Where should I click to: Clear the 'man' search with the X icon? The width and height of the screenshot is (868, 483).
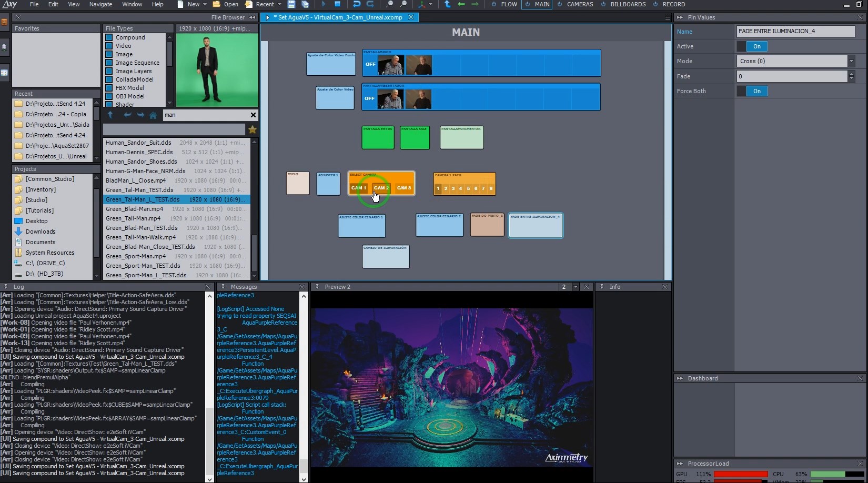click(x=253, y=115)
